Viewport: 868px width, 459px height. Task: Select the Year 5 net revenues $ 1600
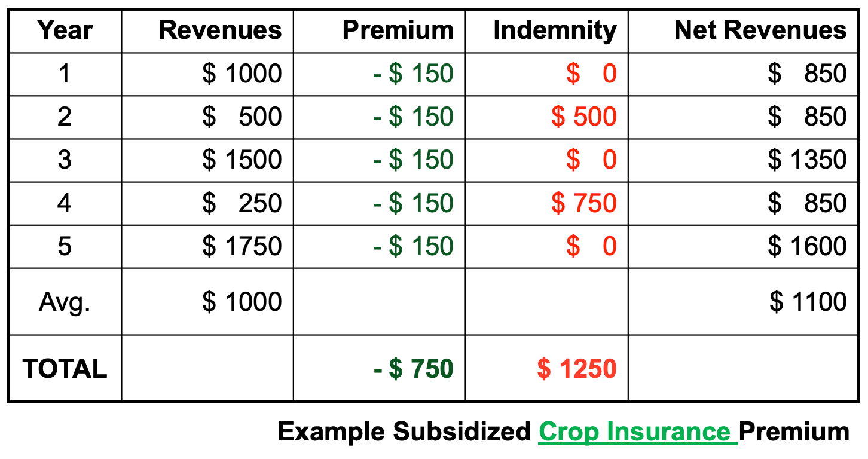tap(808, 246)
